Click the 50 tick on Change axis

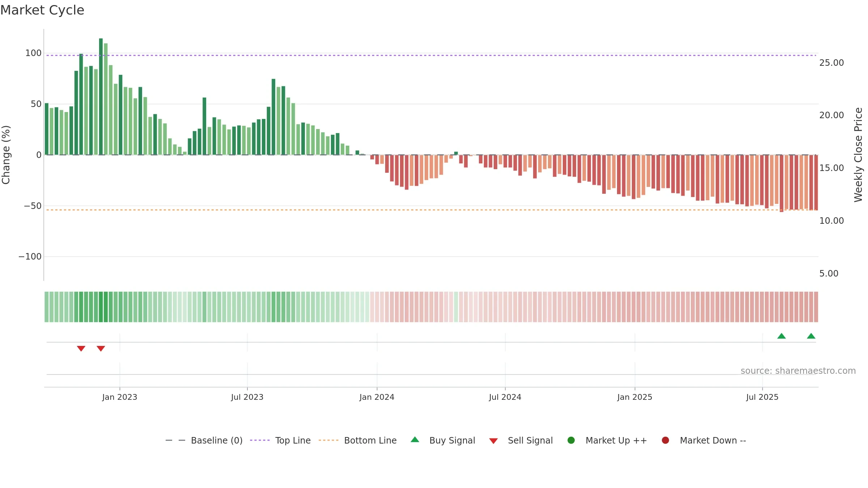coord(36,104)
